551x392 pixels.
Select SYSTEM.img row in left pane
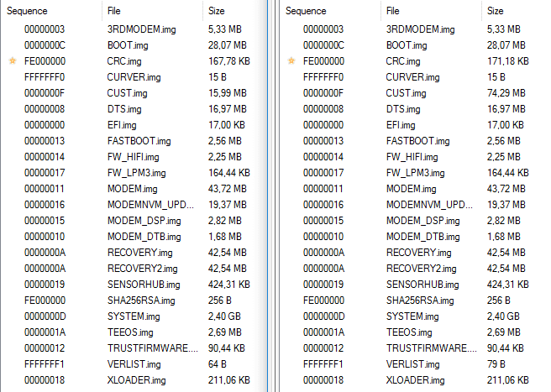click(134, 316)
